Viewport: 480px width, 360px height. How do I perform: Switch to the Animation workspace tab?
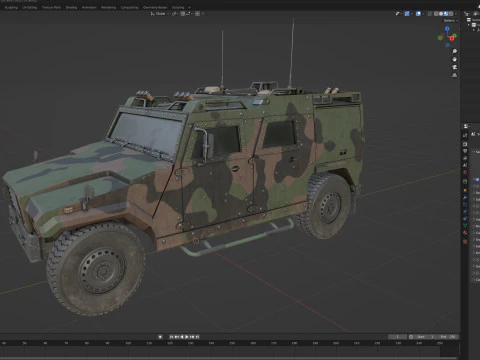coord(89,7)
